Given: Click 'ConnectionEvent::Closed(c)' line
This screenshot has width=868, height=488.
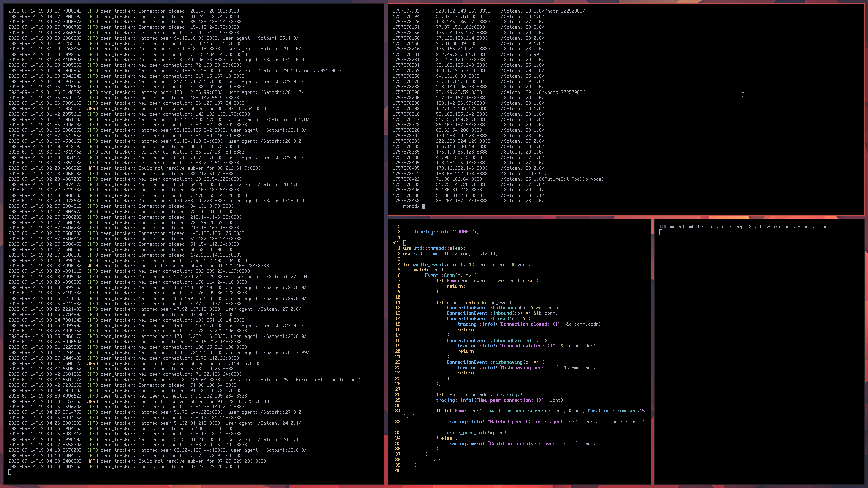Looking at the screenshot, I should point(489,319).
